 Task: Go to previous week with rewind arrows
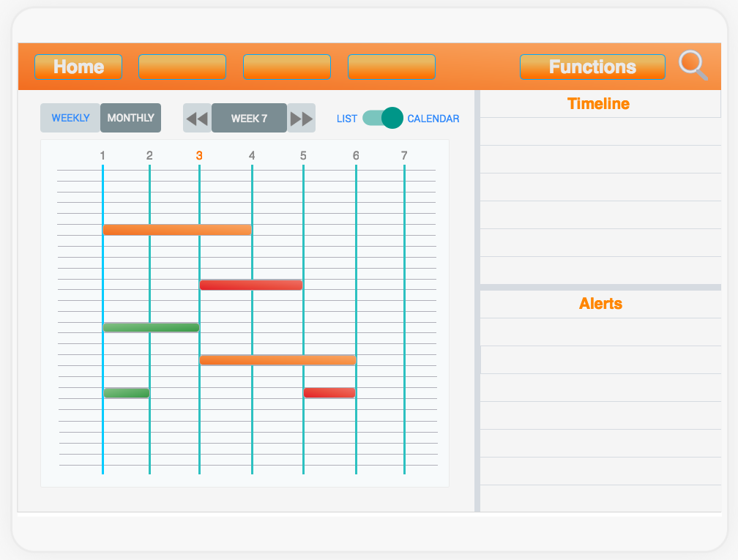(196, 119)
